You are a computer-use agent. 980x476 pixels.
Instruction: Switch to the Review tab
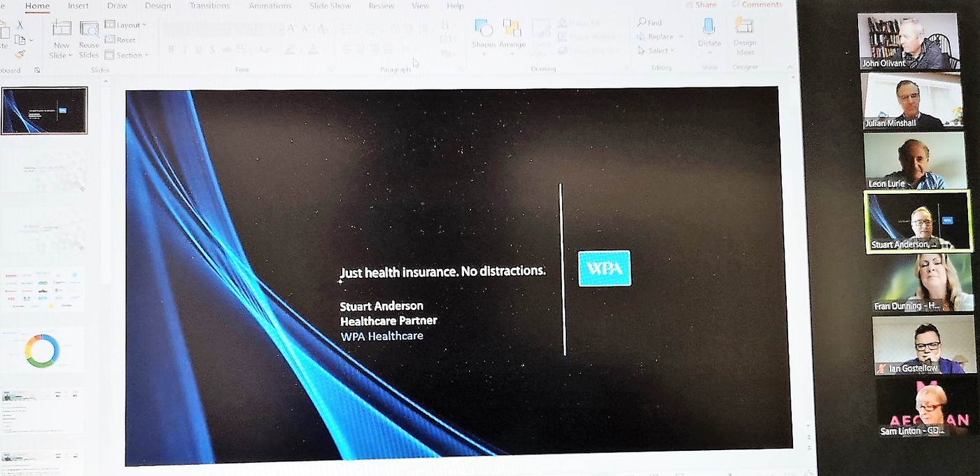(381, 6)
